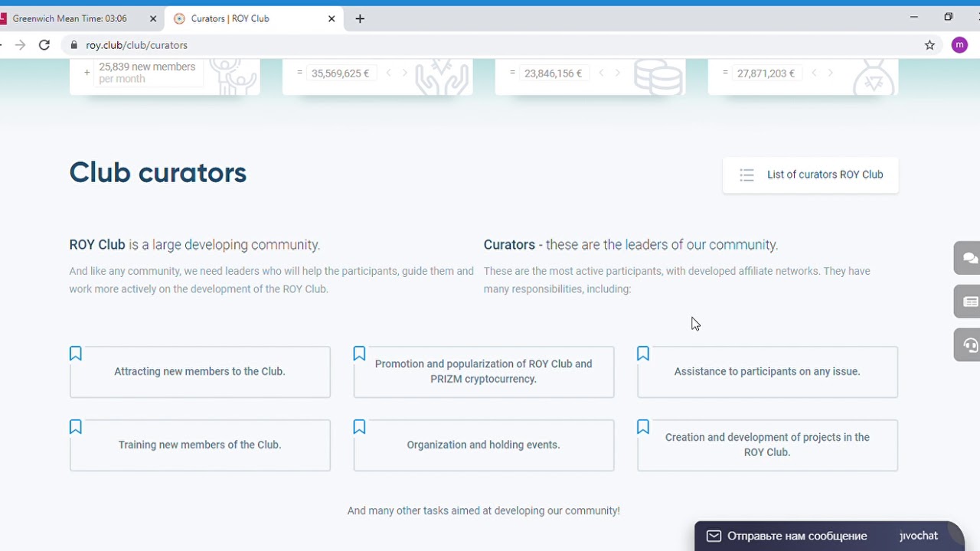Click bookmark icon on Training new members card
The width and height of the screenshot is (980, 551).
75,427
